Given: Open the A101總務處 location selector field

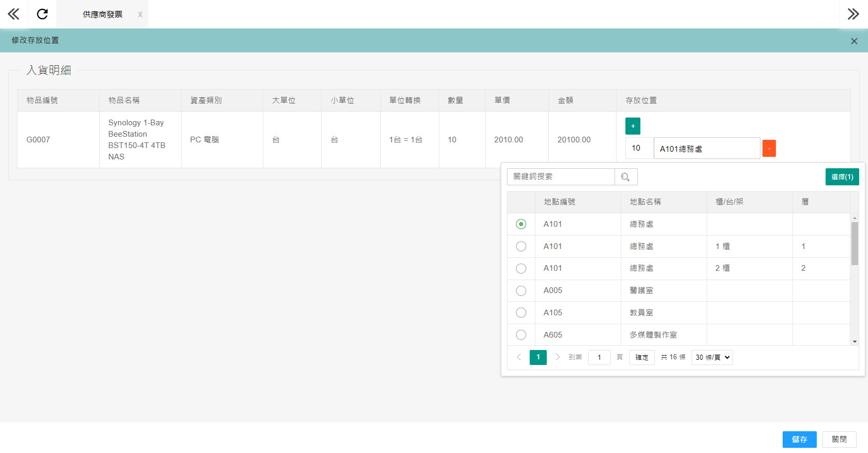Looking at the screenshot, I should pyautogui.click(x=707, y=149).
